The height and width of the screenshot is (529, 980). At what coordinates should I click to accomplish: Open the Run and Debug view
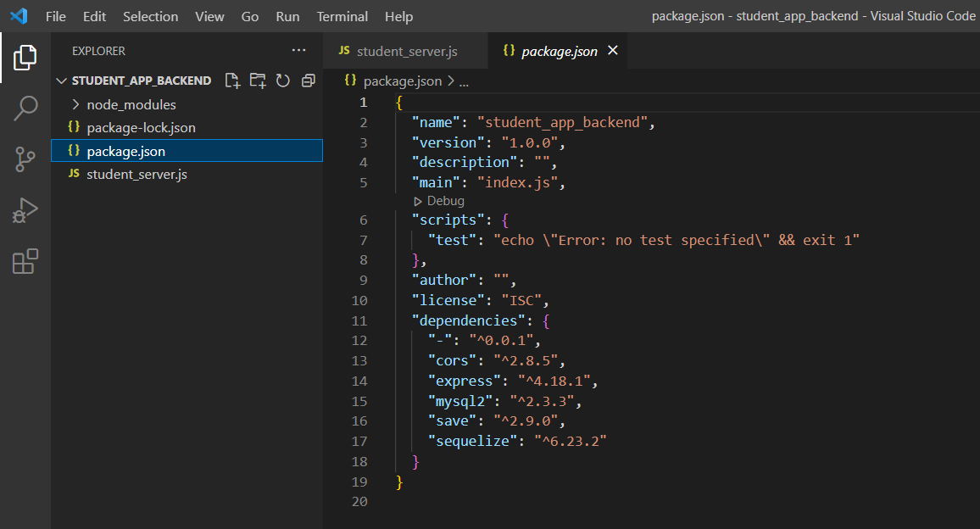coord(25,210)
